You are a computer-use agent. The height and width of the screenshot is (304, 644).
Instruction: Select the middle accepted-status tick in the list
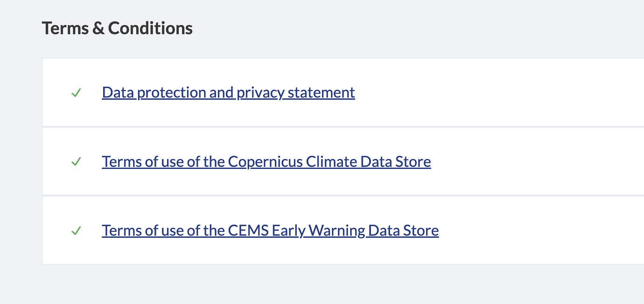(x=76, y=162)
